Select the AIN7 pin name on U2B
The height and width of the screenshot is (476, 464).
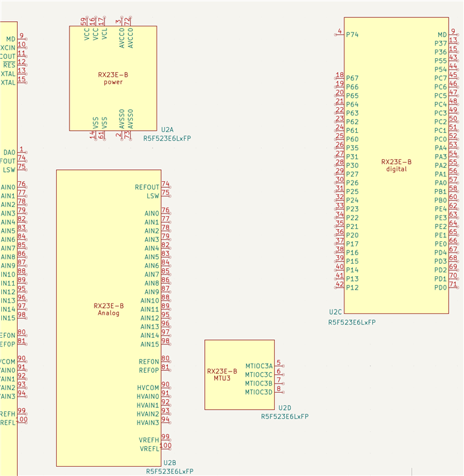coord(152,274)
